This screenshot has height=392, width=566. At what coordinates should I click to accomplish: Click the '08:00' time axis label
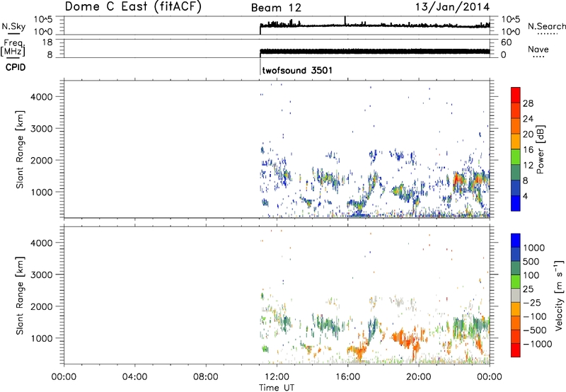pos(206,377)
